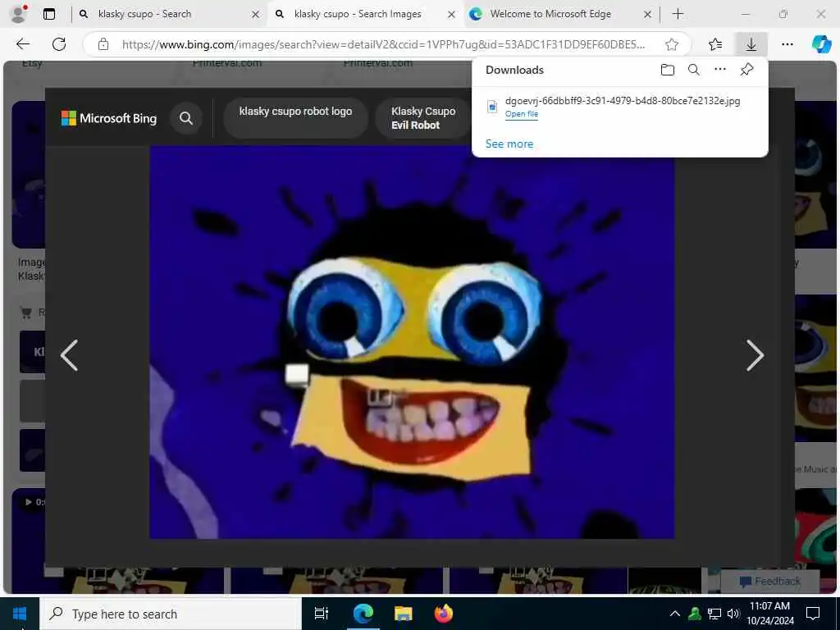Open the network status tray icon
Screen dimensions: 840x630
point(714,614)
